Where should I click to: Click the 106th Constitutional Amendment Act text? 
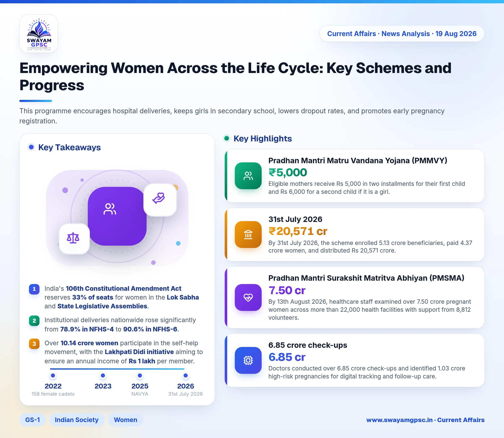point(123,288)
